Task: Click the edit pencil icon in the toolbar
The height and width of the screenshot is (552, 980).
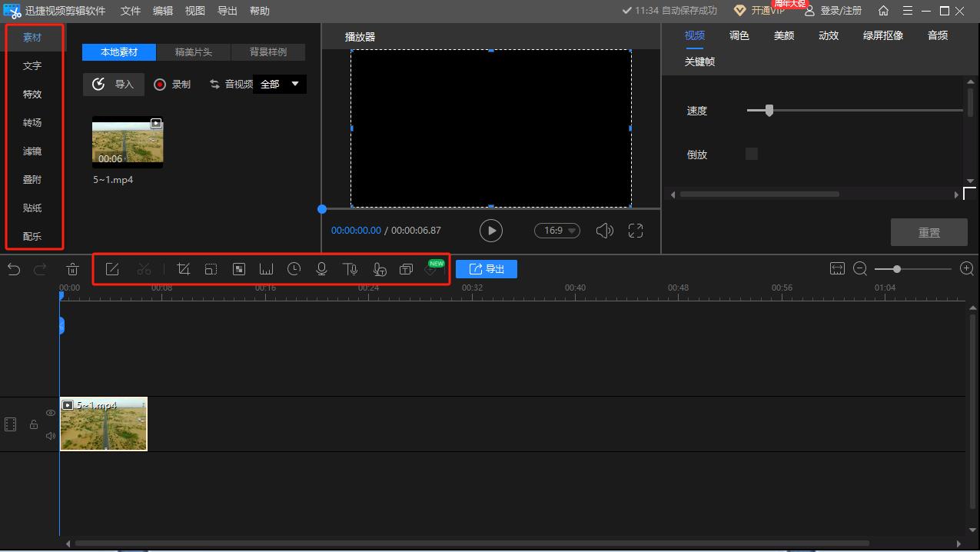Action: coord(112,269)
